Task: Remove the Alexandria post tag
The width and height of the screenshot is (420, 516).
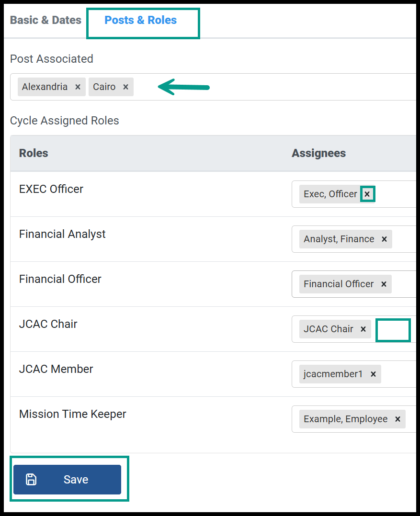Action: tap(78, 87)
